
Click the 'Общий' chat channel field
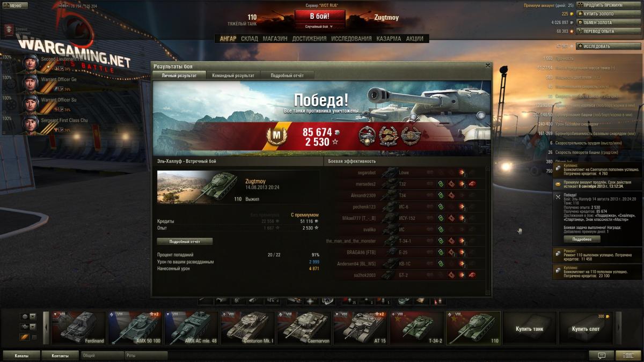tap(102, 355)
